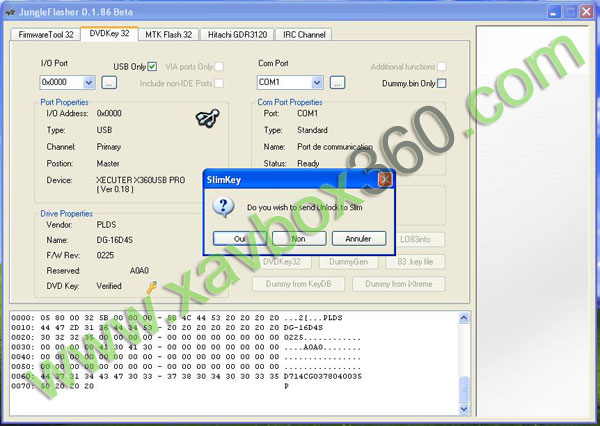The width and height of the screenshot is (600, 426).
Task: Click the Reserved value A0A0
Action: [x=139, y=271]
